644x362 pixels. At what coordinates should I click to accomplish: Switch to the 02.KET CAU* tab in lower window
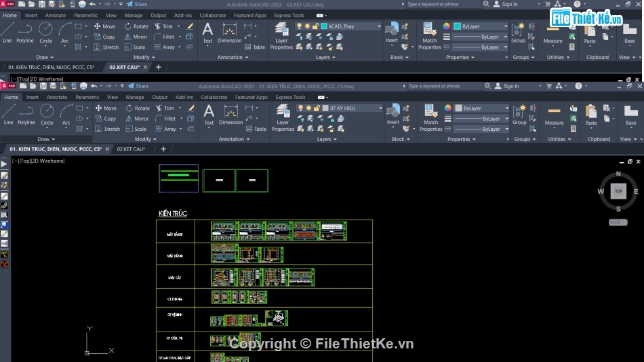tap(131, 149)
